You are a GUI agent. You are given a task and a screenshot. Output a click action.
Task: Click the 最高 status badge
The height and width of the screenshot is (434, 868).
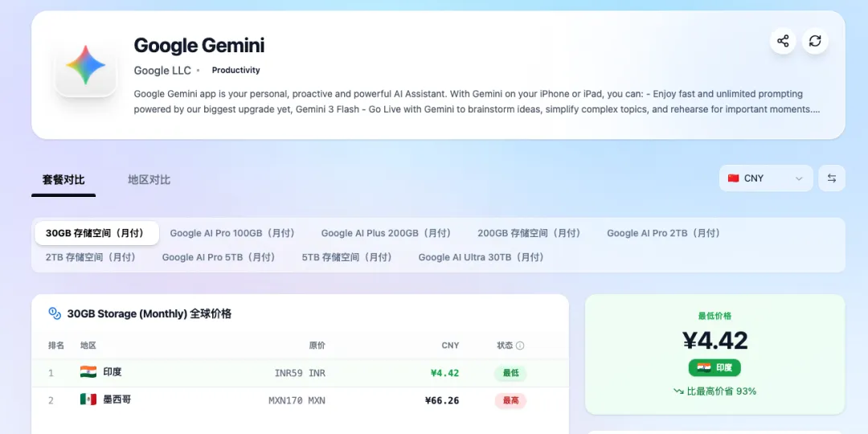pos(510,400)
